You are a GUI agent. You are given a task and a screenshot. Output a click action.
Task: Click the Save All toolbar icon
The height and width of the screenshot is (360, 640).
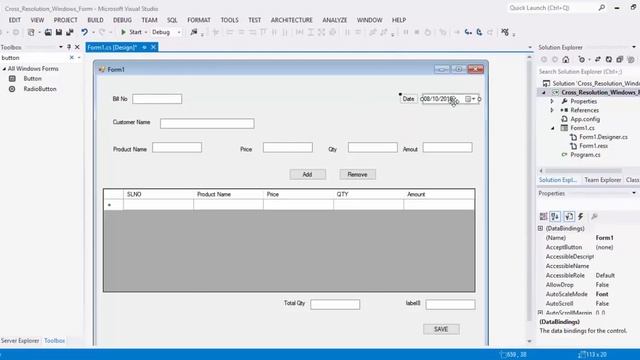pos(70,32)
